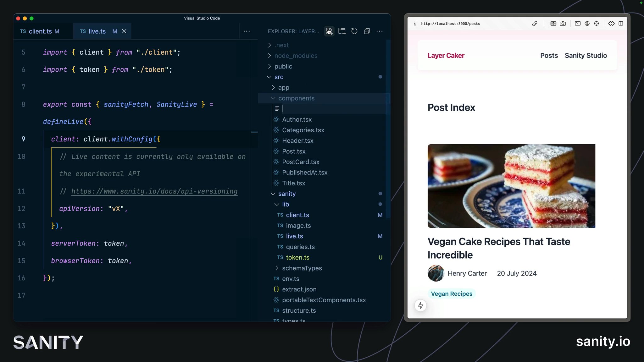
Task: Open editor tab group more actions
Action: pos(247,31)
